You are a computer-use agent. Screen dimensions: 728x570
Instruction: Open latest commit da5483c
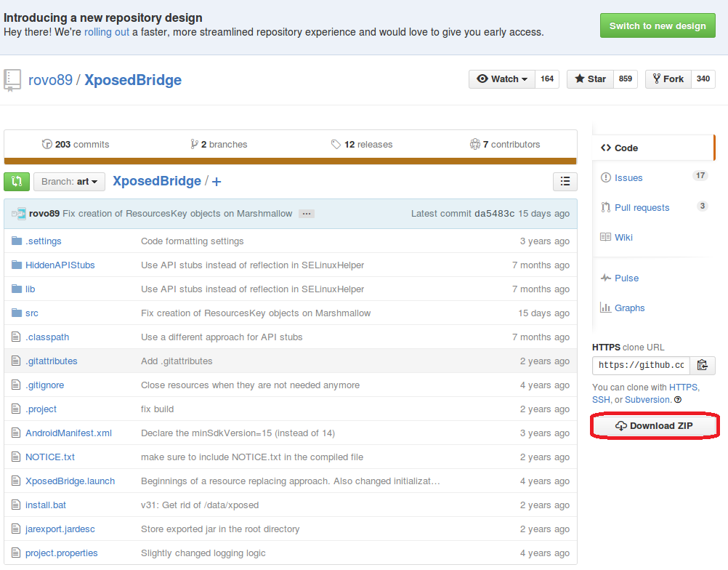tap(495, 214)
